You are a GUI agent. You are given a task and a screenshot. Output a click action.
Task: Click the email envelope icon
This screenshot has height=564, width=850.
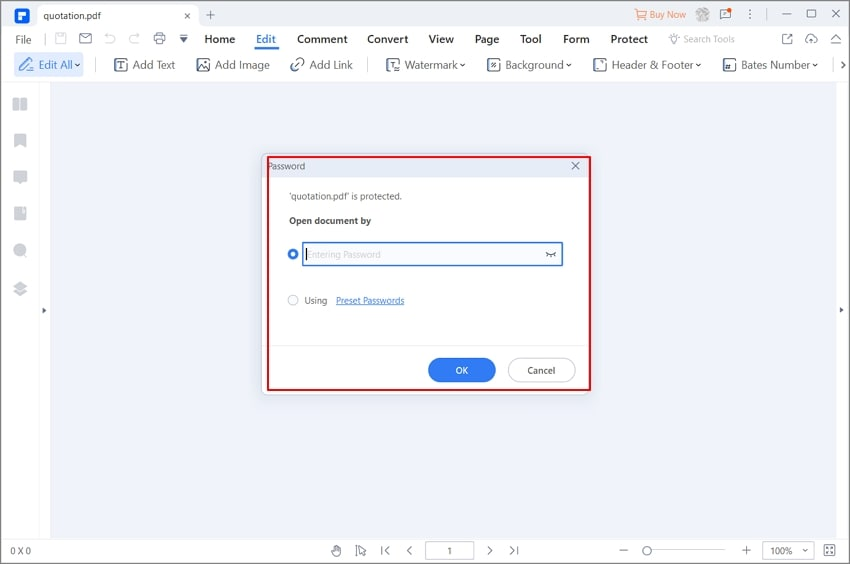point(85,39)
